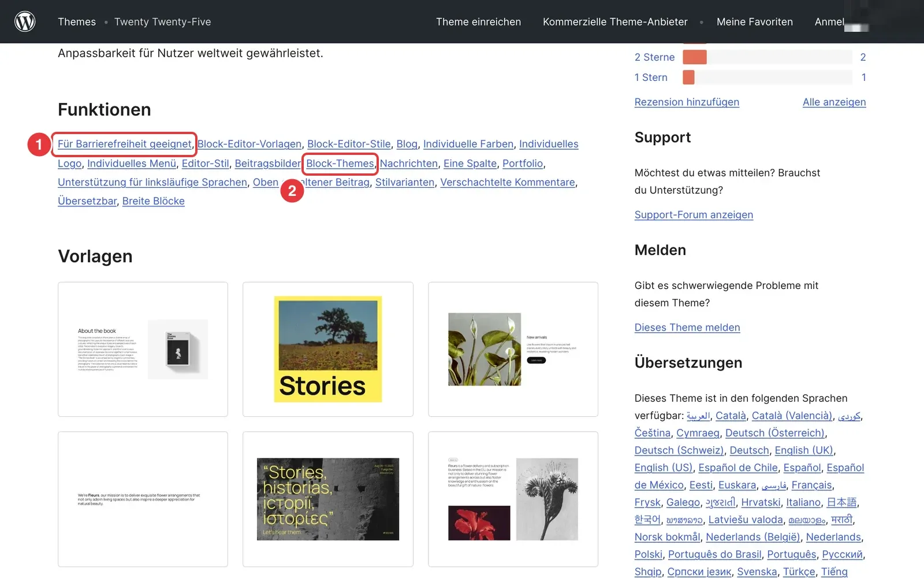Click the Beitragsbilder link
Screen dimensions: 924x578
pos(268,164)
